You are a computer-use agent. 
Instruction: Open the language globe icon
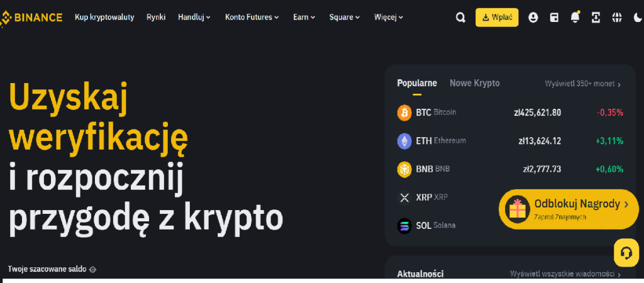click(x=616, y=18)
